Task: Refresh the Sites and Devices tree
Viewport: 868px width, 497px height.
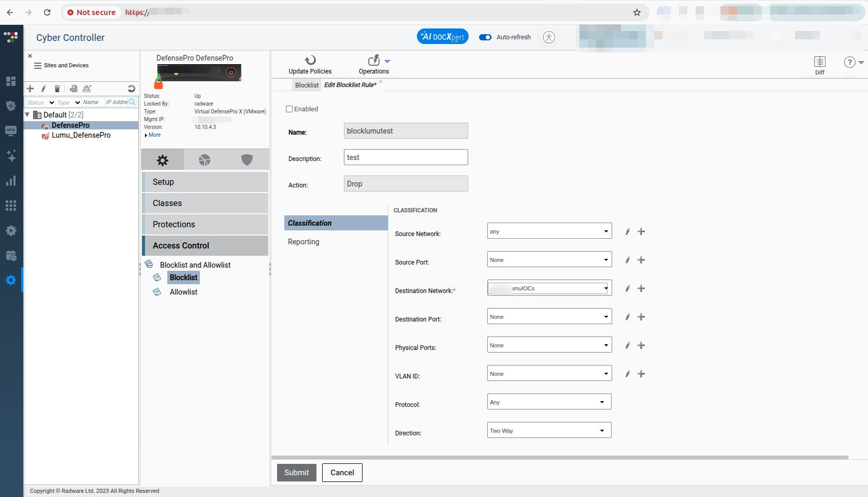Action: 131,89
